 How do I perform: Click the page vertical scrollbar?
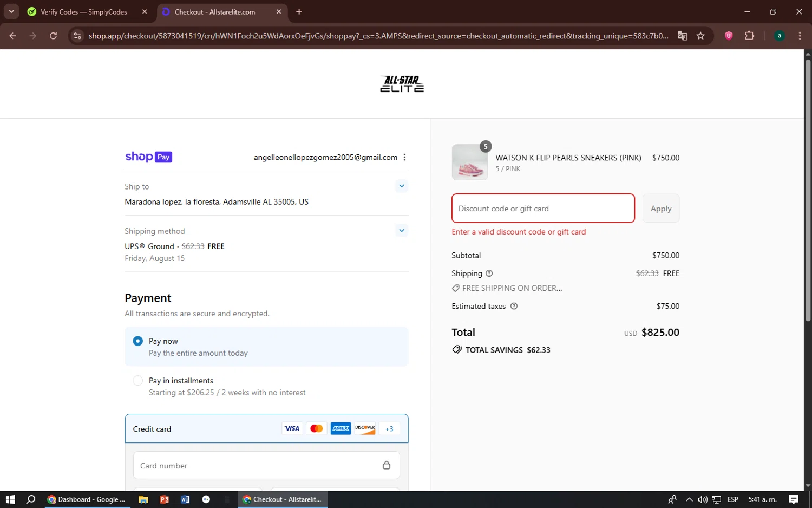pos(808,190)
